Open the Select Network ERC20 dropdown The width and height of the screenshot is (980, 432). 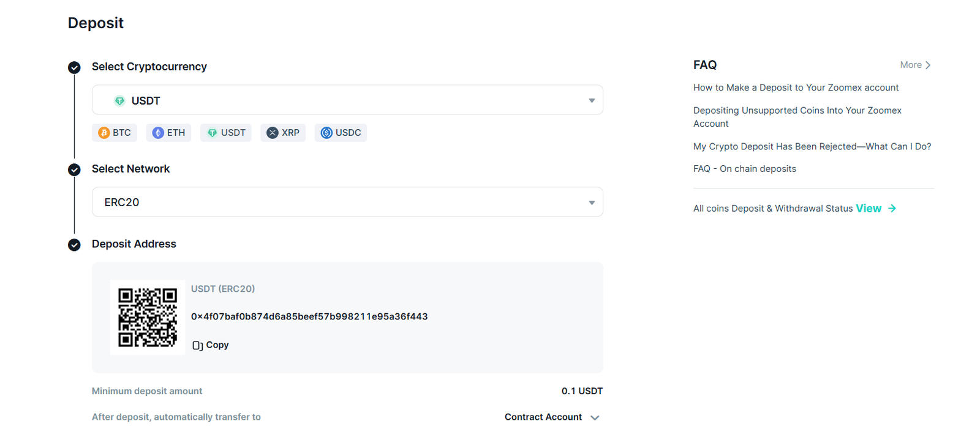coord(347,202)
